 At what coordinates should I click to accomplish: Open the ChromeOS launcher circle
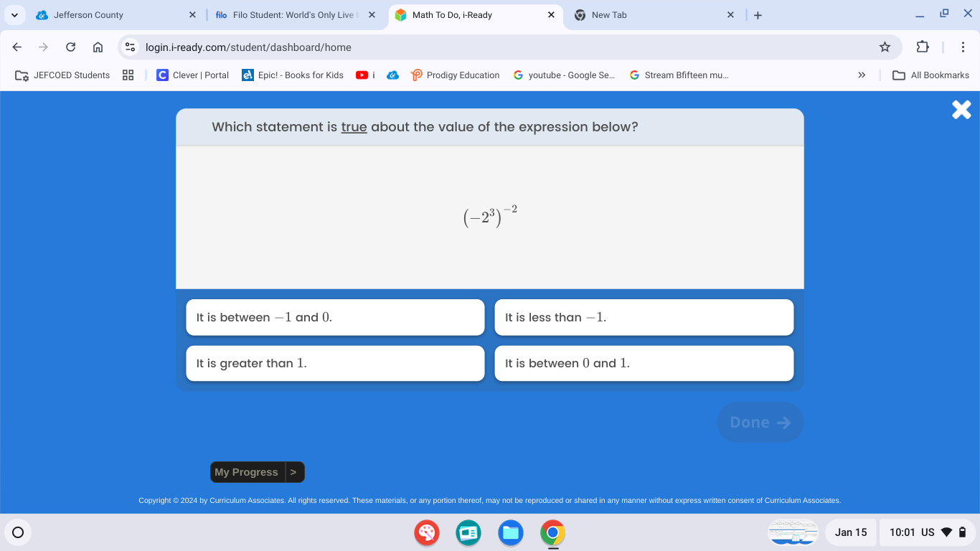tap(19, 532)
